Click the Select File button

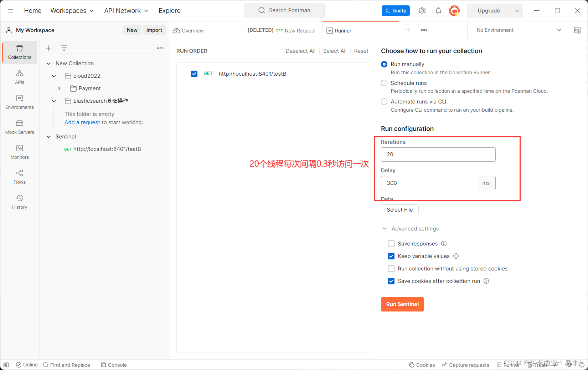pyautogui.click(x=400, y=210)
